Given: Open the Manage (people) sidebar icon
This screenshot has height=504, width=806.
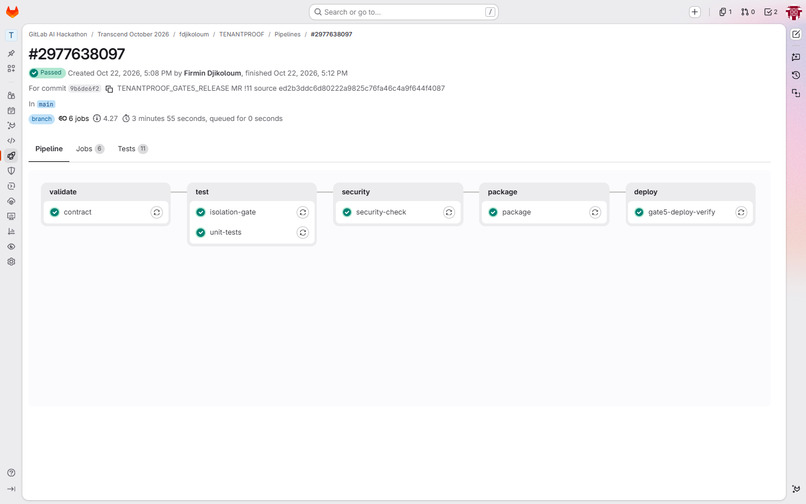Looking at the screenshot, I should [11, 95].
